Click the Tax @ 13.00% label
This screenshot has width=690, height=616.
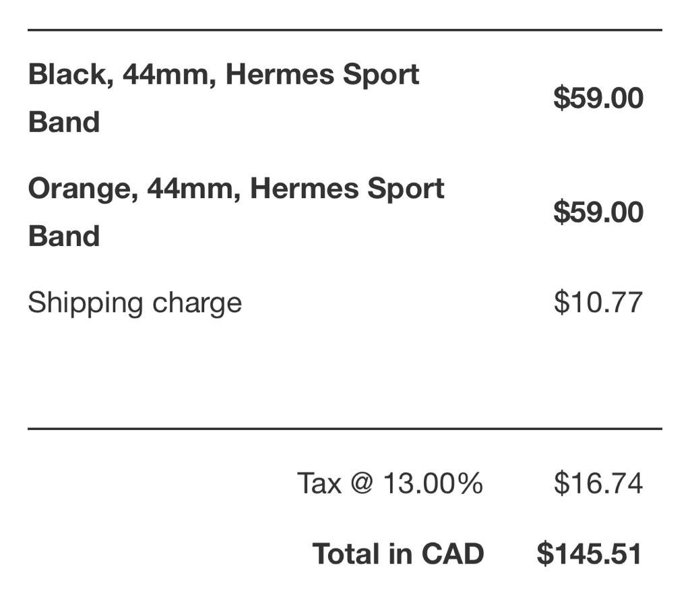click(x=389, y=483)
